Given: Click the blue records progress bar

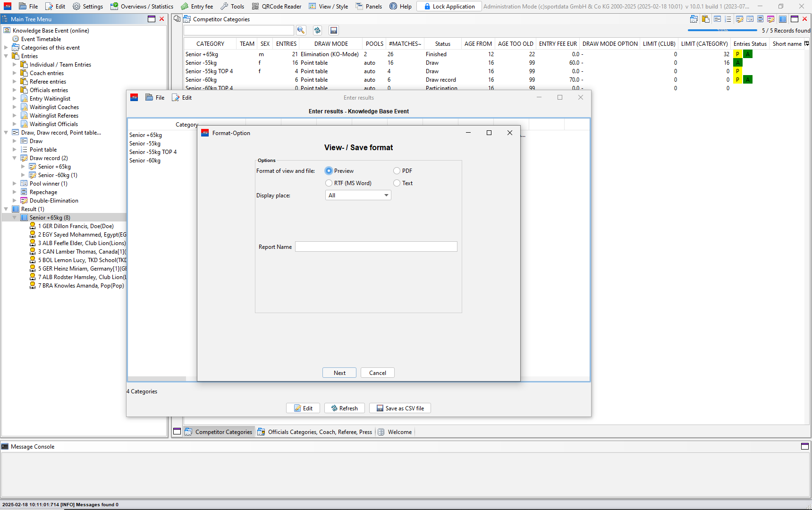Looking at the screenshot, I should (722, 30).
